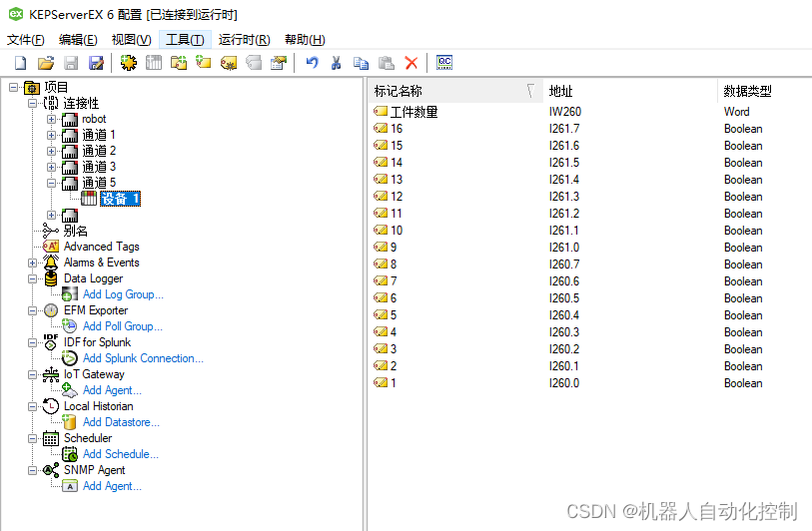Click Add Agent under IoT Gateway
812x531 pixels.
[x=112, y=390]
